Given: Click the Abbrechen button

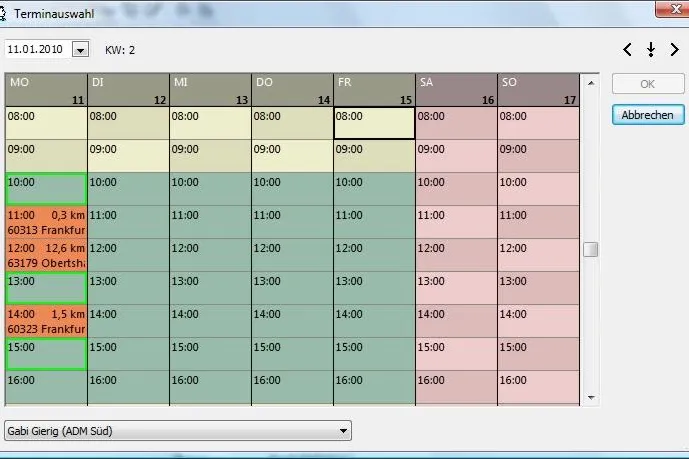Looking at the screenshot, I should [648, 115].
